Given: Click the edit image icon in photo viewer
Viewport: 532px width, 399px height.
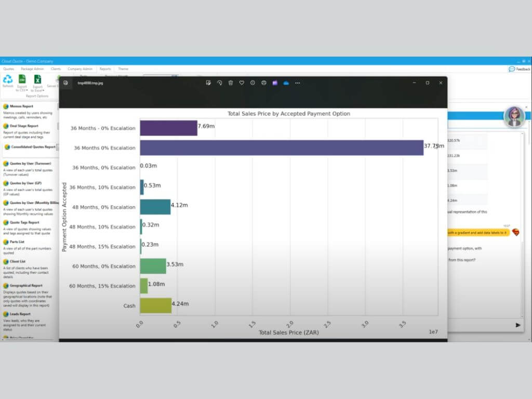Looking at the screenshot, I should click(x=208, y=83).
